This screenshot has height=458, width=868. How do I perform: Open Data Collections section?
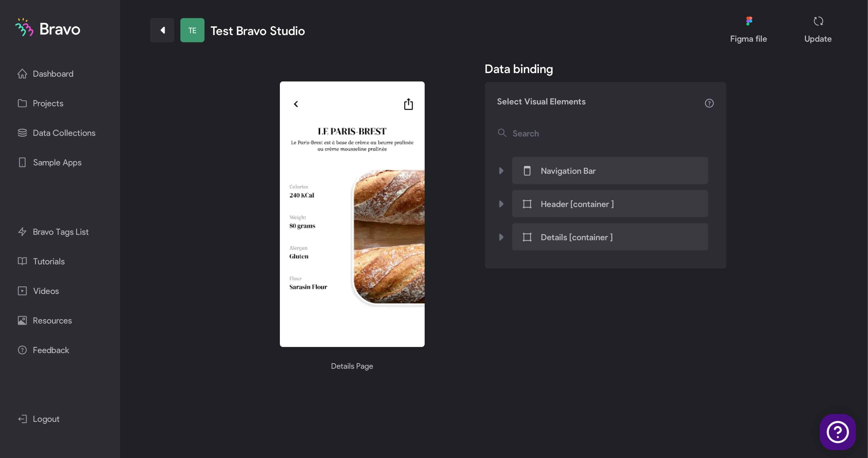[x=57, y=133]
